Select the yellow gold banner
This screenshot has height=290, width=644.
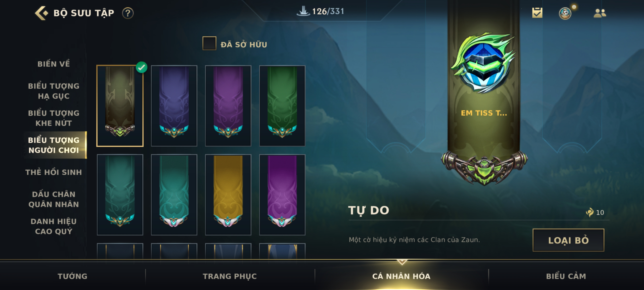[x=228, y=195]
